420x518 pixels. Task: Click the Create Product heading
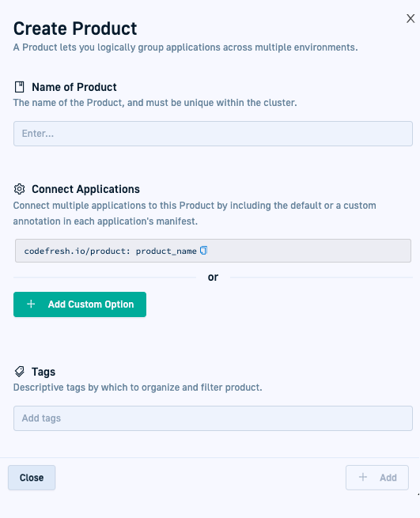point(75,28)
